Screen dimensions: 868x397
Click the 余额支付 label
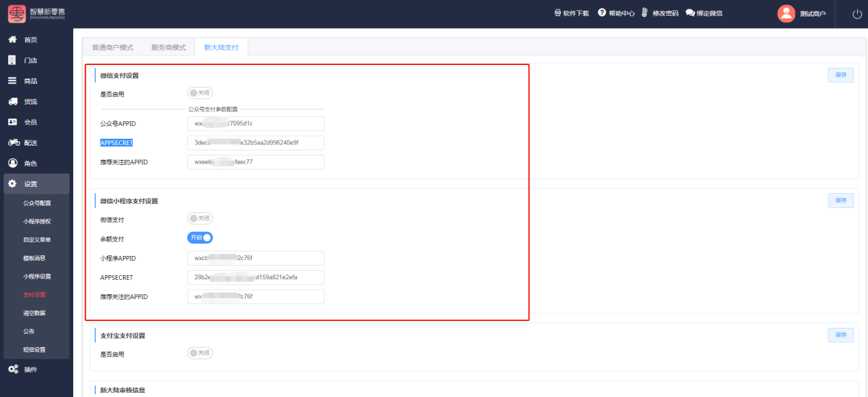coord(112,239)
